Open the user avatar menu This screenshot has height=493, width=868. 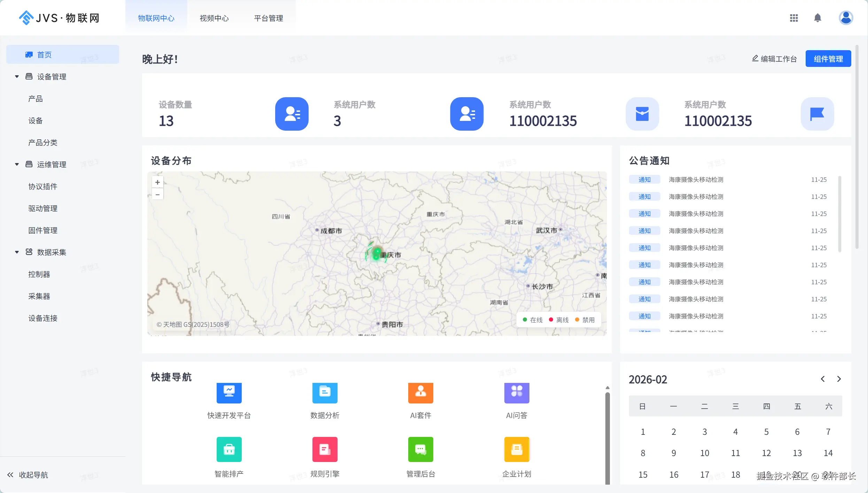[846, 18]
